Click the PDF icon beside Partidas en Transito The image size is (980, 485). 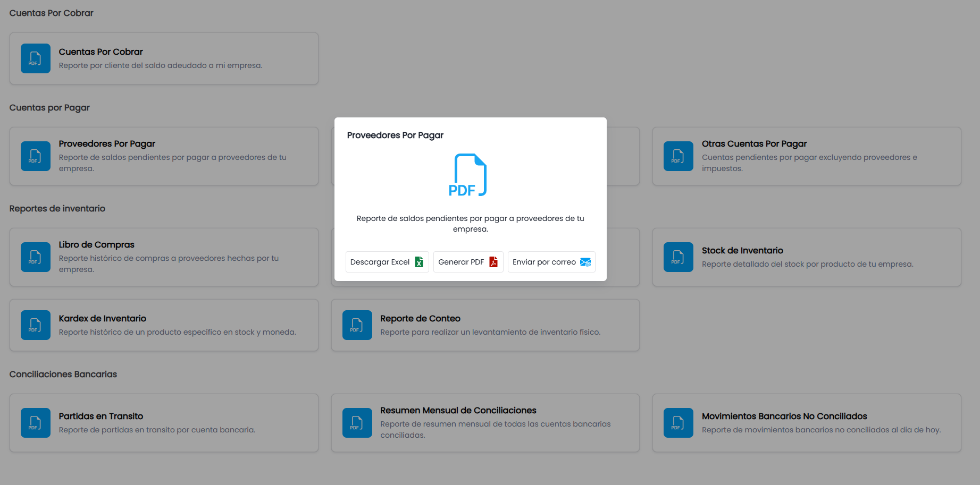(36, 423)
